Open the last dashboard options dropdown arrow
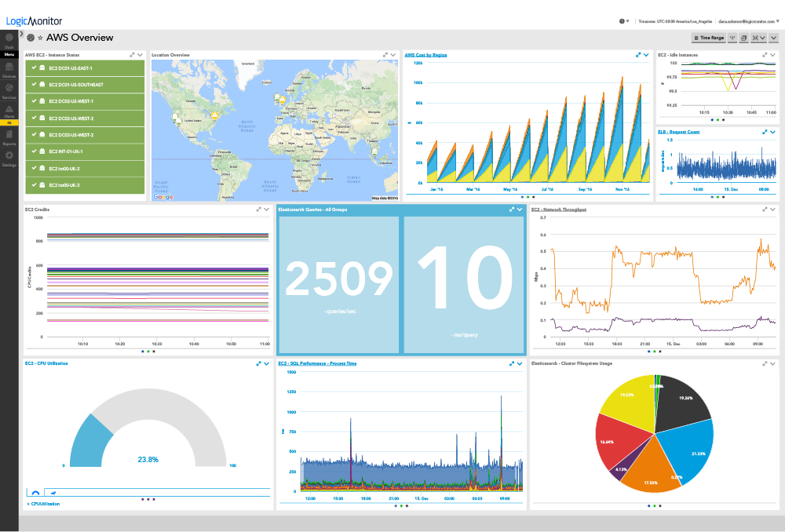The height and width of the screenshot is (532, 785). tap(774, 38)
